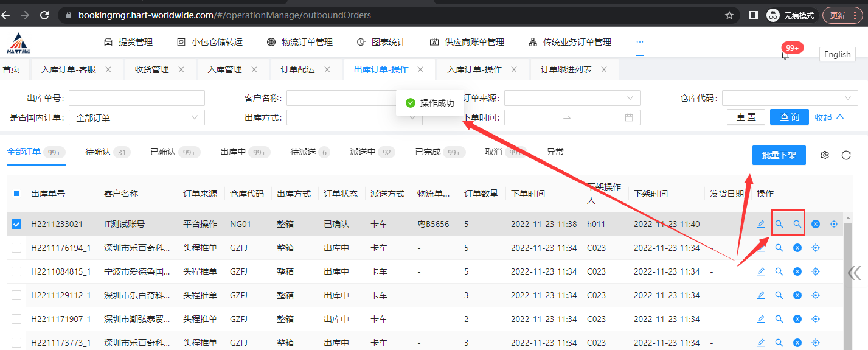Collapse filters with 收起 link
The width and height of the screenshot is (868, 350).
[x=829, y=117]
